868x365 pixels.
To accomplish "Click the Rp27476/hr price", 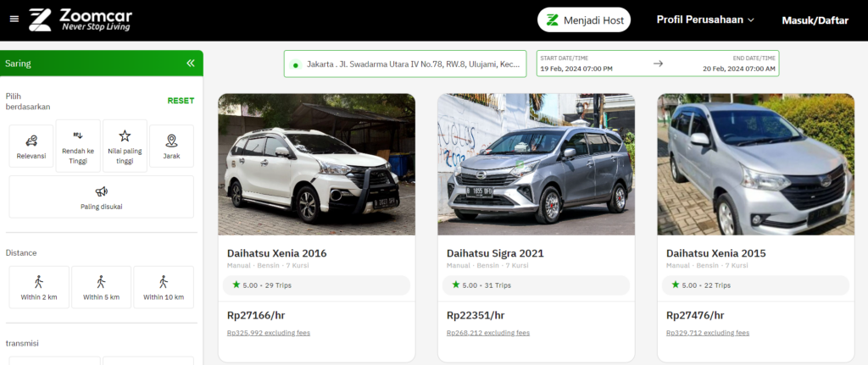I will tap(695, 316).
